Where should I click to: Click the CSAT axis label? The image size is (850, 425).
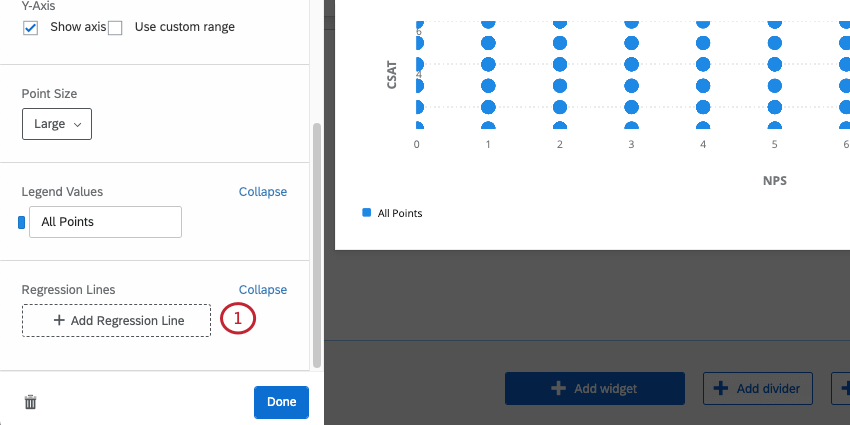tap(393, 76)
